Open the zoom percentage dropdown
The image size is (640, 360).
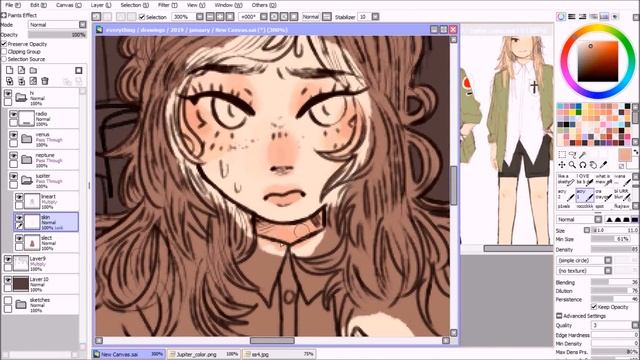click(x=200, y=17)
